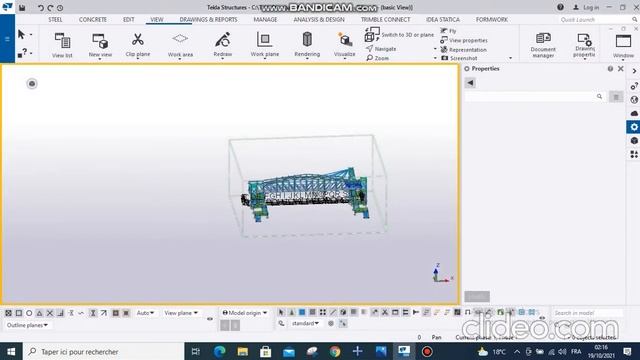Open Windows Start menu
The width and height of the screenshot is (640, 360).
click(11, 351)
